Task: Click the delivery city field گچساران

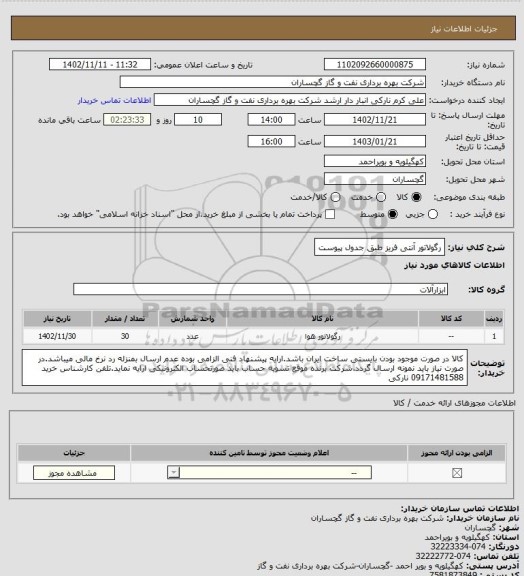Action: pyautogui.click(x=375, y=179)
